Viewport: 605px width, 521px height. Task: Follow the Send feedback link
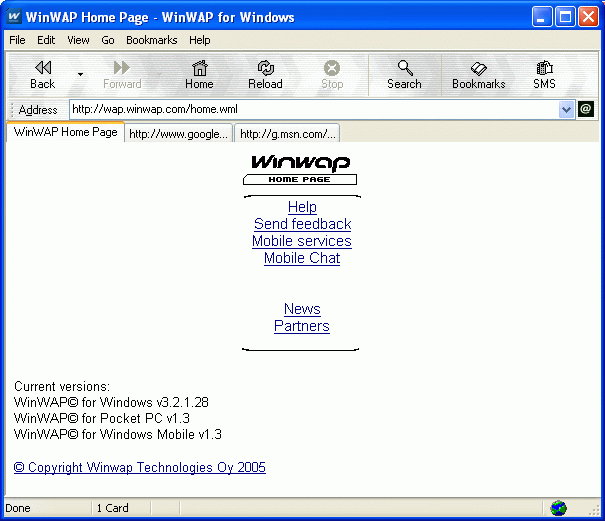pyautogui.click(x=302, y=224)
